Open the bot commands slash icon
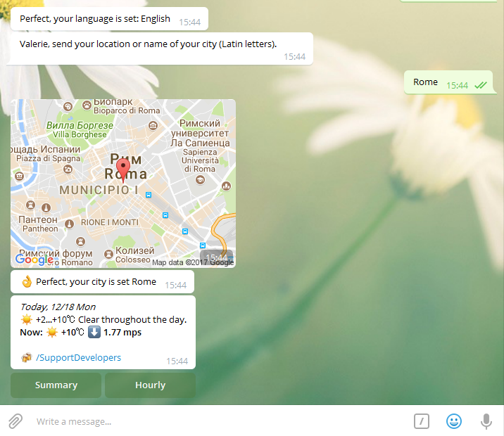The height and width of the screenshot is (436, 504). [422, 421]
